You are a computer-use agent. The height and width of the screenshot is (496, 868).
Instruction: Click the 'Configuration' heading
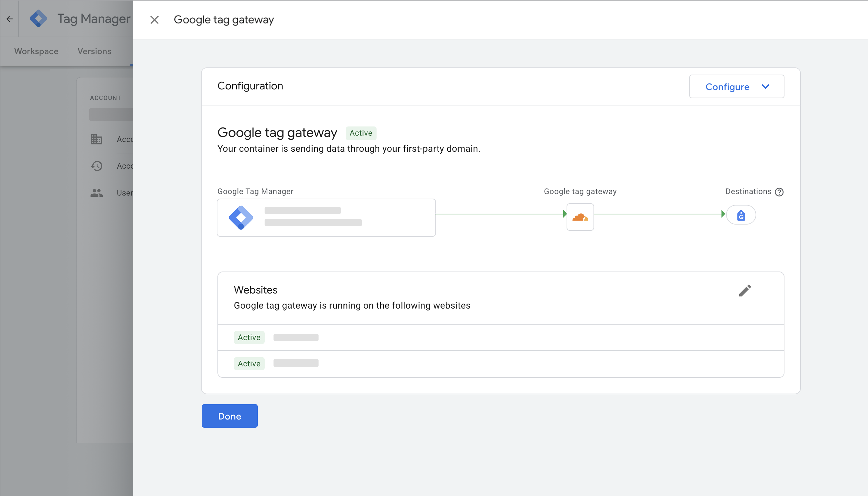(250, 86)
